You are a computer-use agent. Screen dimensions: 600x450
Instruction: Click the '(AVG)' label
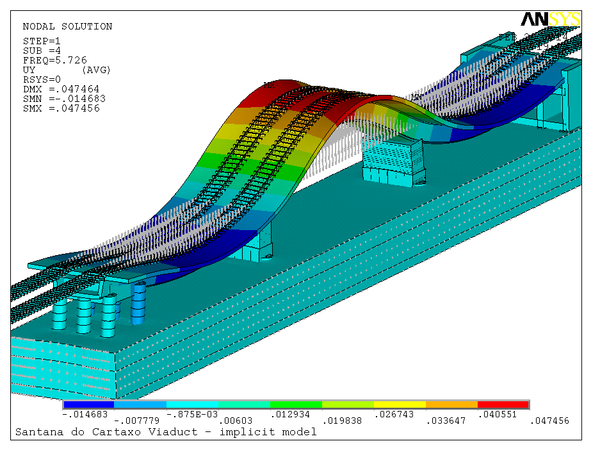point(96,70)
